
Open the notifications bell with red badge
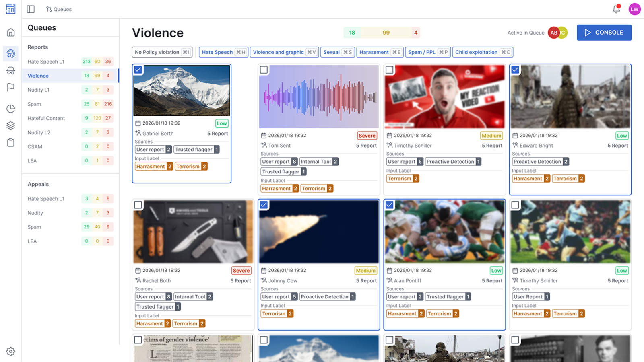(615, 9)
